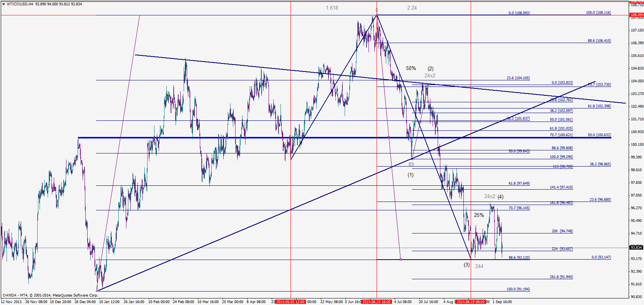Screen dimensions: 644x305
Task: Click 95.490 on the price scale
Action: click(x=637, y=220)
